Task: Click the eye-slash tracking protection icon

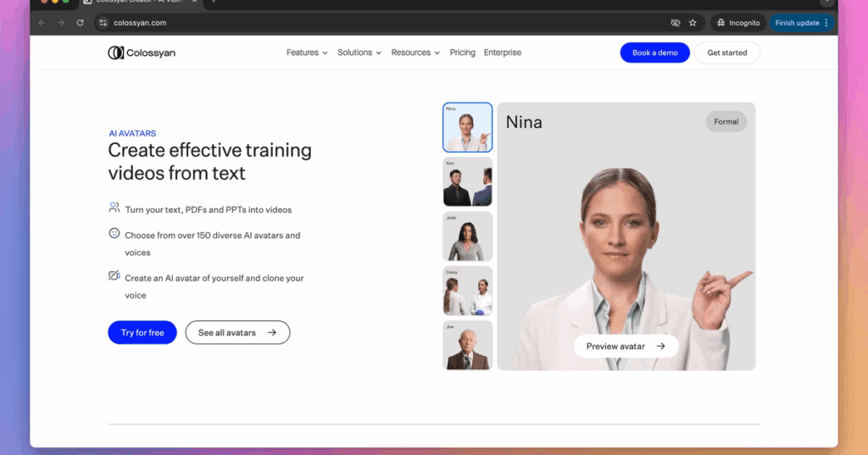Action: (676, 23)
